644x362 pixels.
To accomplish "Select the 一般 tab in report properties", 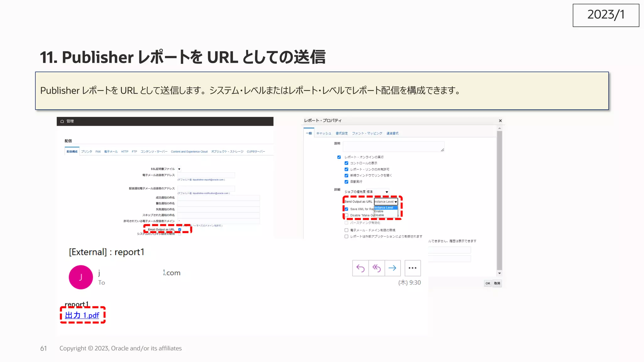I will pyautogui.click(x=309, y=133).
